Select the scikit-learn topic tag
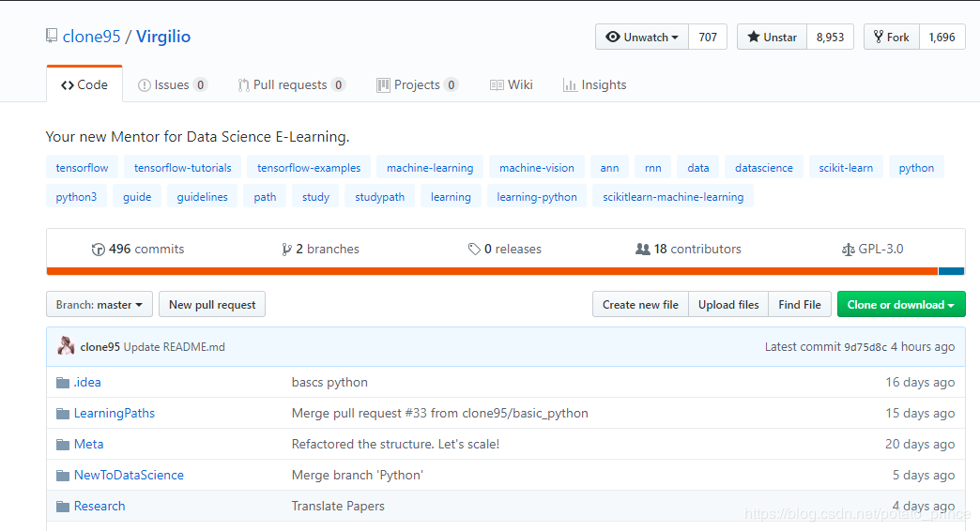 (x=846, y=167)
